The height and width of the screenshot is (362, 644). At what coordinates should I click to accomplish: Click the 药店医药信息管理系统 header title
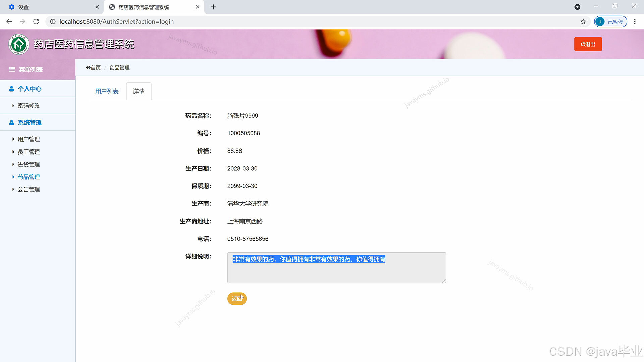coord(84,44)
